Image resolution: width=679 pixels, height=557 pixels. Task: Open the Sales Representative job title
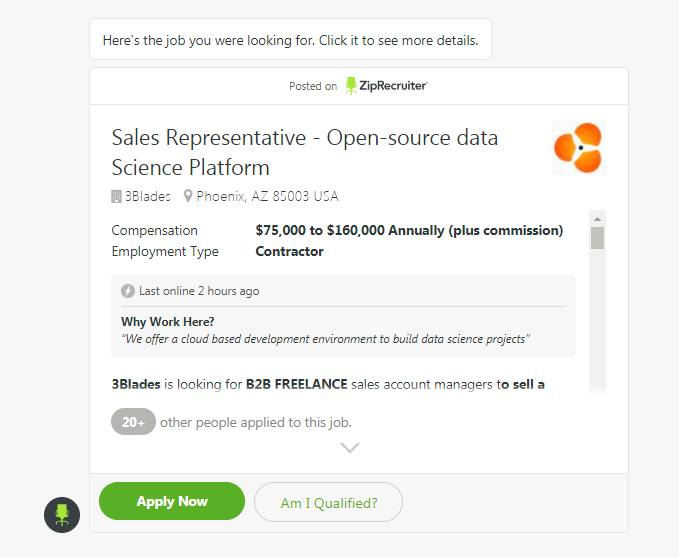[304, 152]
